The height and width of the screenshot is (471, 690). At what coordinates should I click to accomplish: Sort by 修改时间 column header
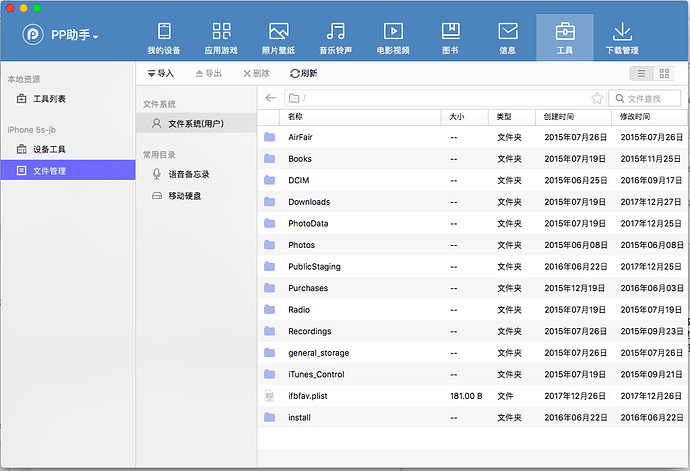pyautogui.click(x=649, y=117)
